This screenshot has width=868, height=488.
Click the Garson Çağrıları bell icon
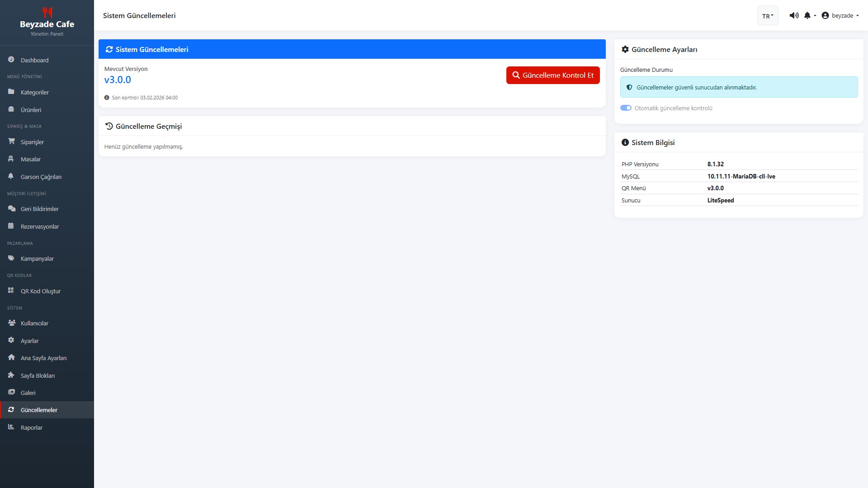pyautogui.click(x=11, y=176)
